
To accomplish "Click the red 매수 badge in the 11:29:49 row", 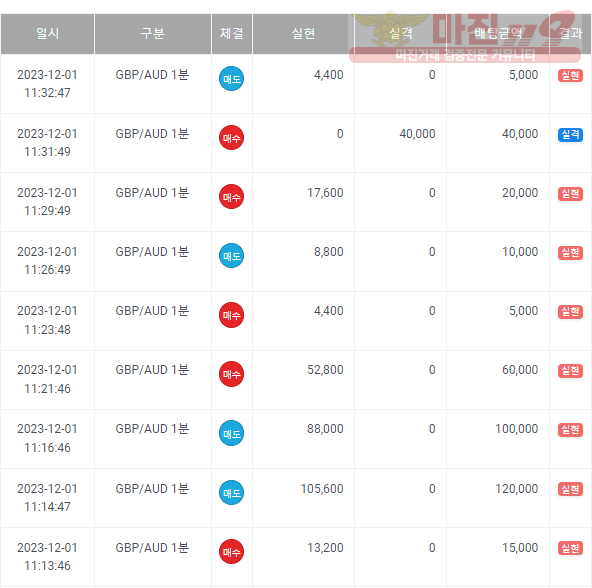I will click(231, 196).
